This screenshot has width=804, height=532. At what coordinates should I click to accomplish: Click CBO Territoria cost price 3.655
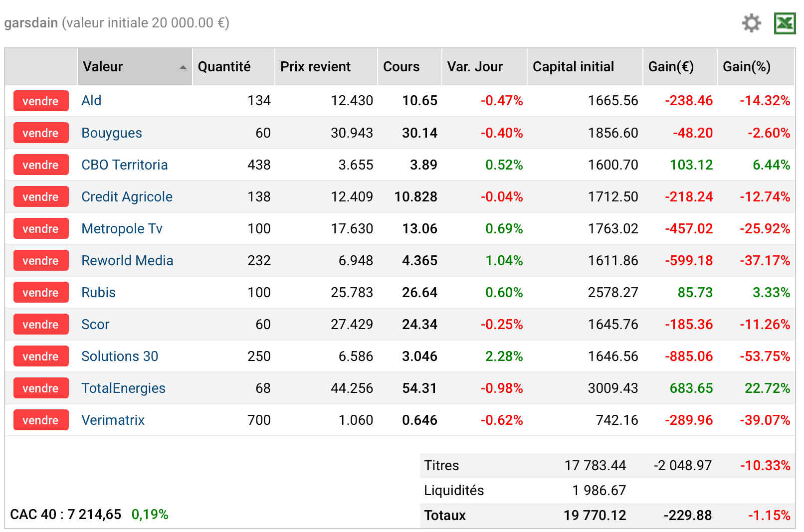click(356, 165)
